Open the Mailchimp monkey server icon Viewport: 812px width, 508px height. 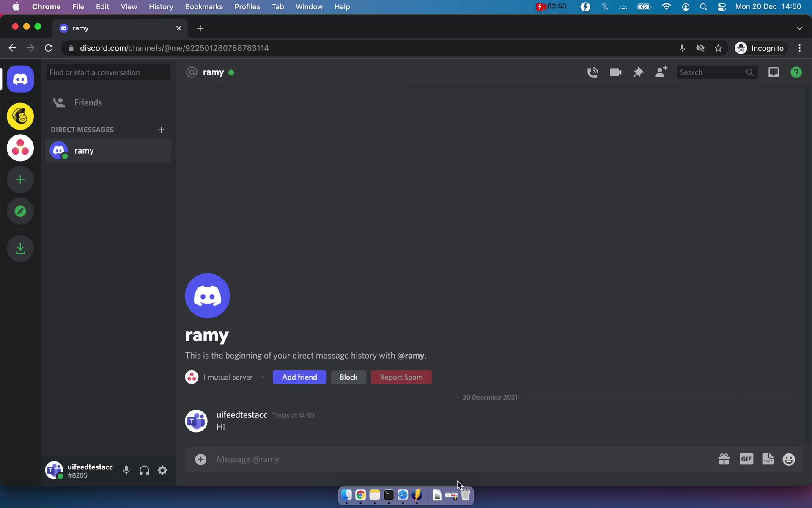click(x=20, y=116)
